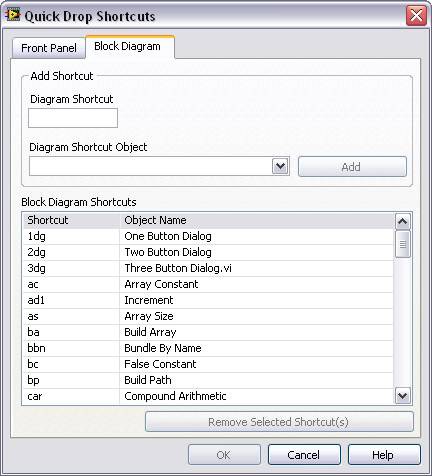Switch to the Front Panel tab
This screenshot has width=432, height=476.
pos(49,48)
